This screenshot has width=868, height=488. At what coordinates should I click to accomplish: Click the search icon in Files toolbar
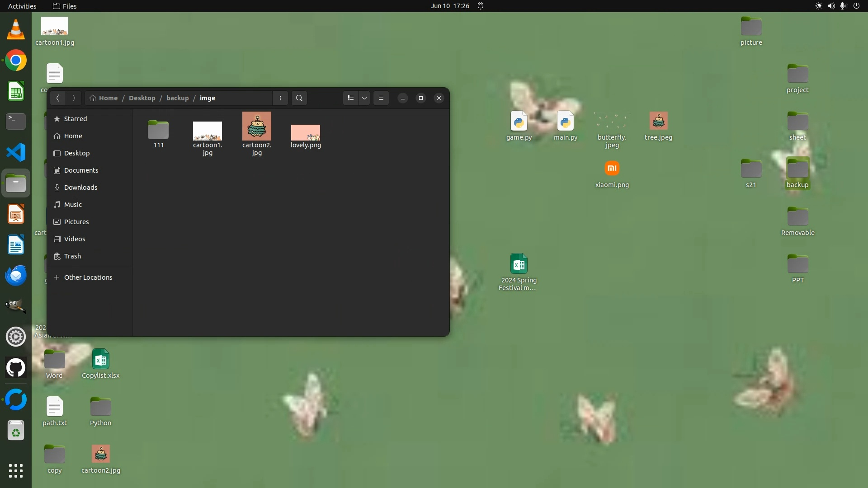299,98
